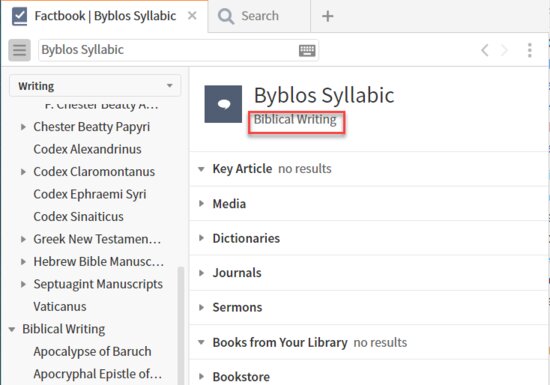Image resolution: width=550 pixels, height=385 pixels.
Task: Select Apocryphal Epistle of… entry
Action: tap(98, 374)
